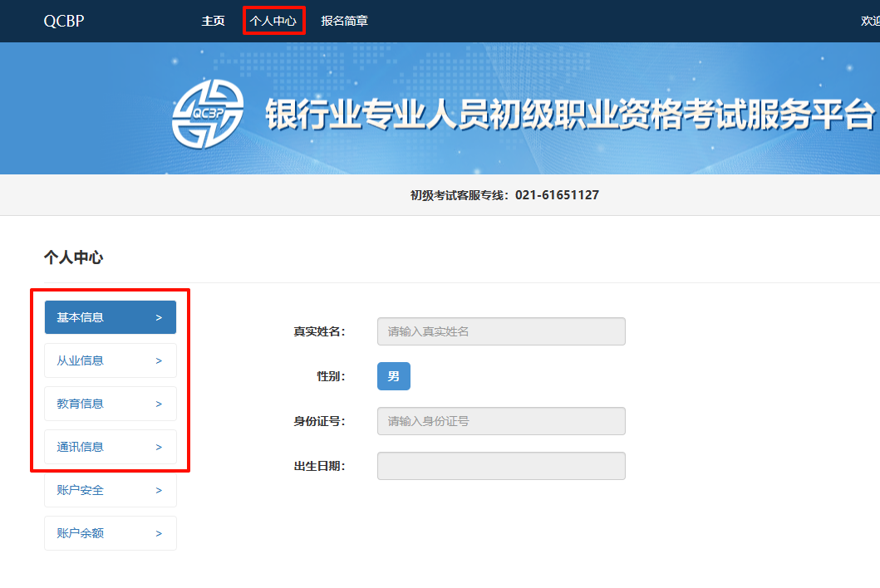Click the QCBP brand text in navbar
Viewport: 880px width, 588px height.
pyautogui.click(x=64, y=21)
